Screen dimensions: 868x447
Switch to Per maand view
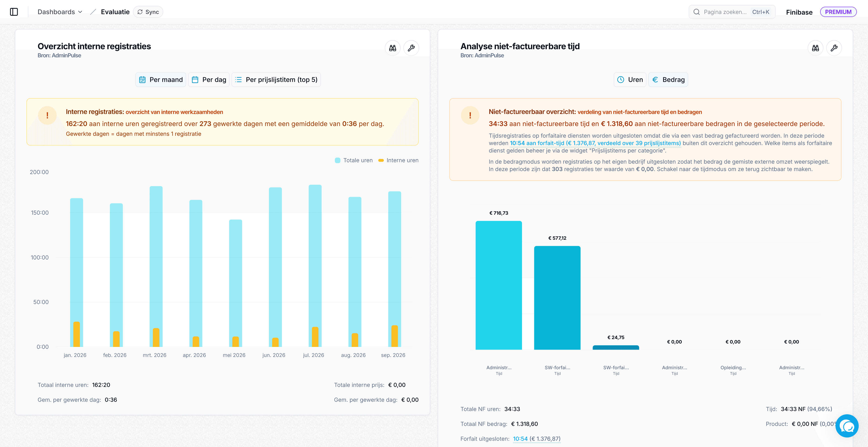[161, 80]
